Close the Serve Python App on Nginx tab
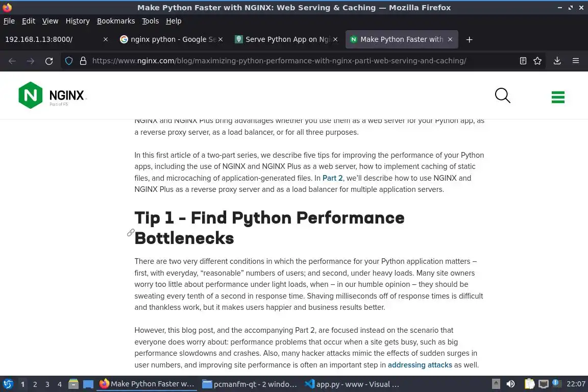Viewport: 588px width, 392px height. pyautogui.click(x=335, y=39)
